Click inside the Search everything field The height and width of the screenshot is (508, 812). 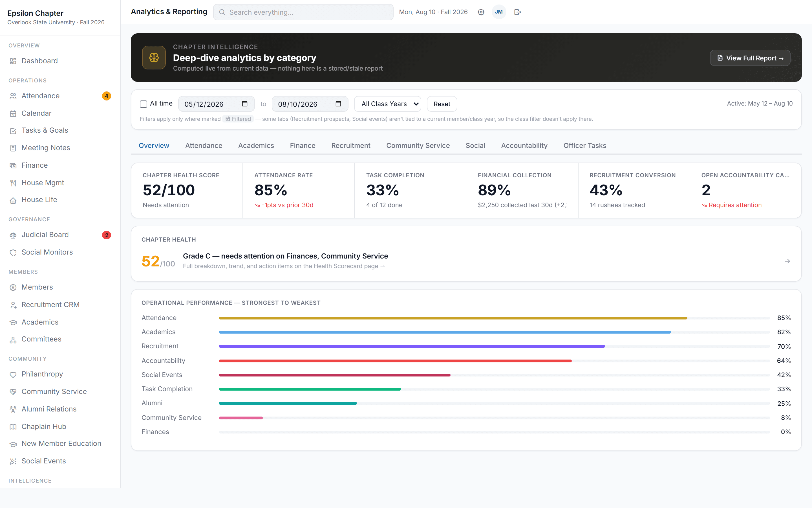click(x=303, y=12)
